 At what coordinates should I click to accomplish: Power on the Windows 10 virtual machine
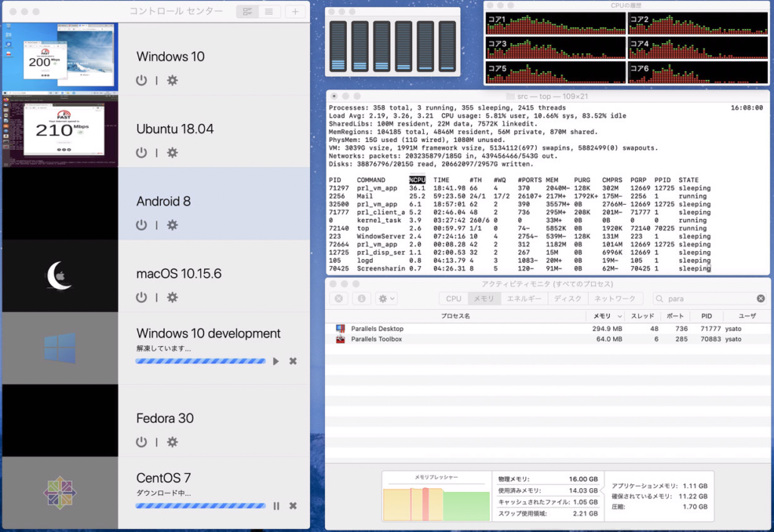coord(141,80)
